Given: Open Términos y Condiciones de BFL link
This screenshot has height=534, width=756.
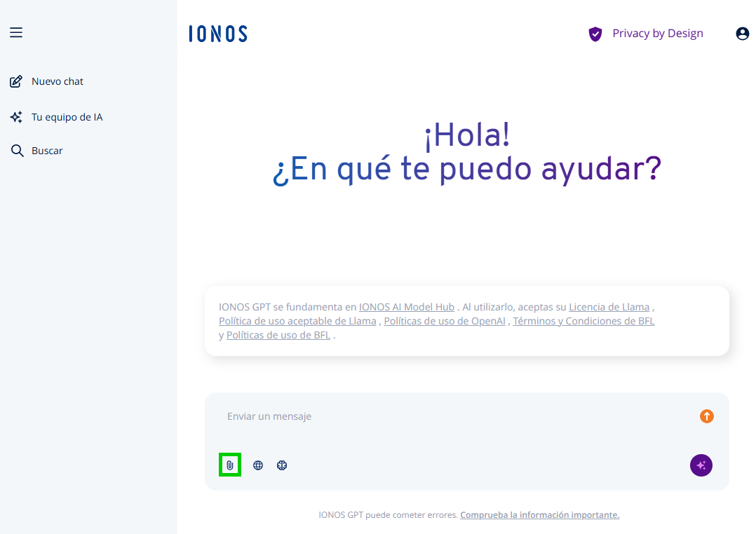Looking at the screenshot, I should click(x=583, y=321).
